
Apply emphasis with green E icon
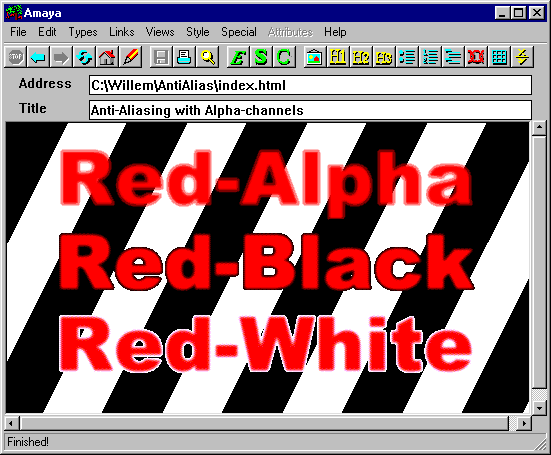[238, 57]
